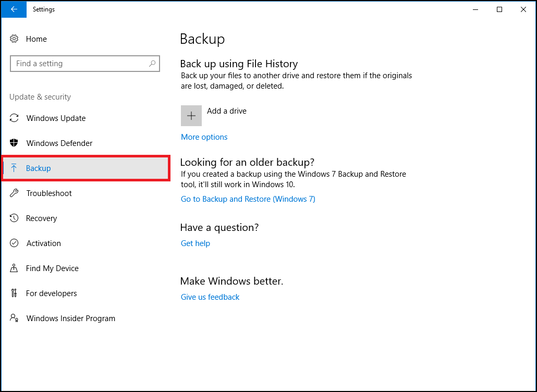Viewport: 537px width, 392px height.
Task: Maximize the Settings window
Action: [x=499, y=9]
